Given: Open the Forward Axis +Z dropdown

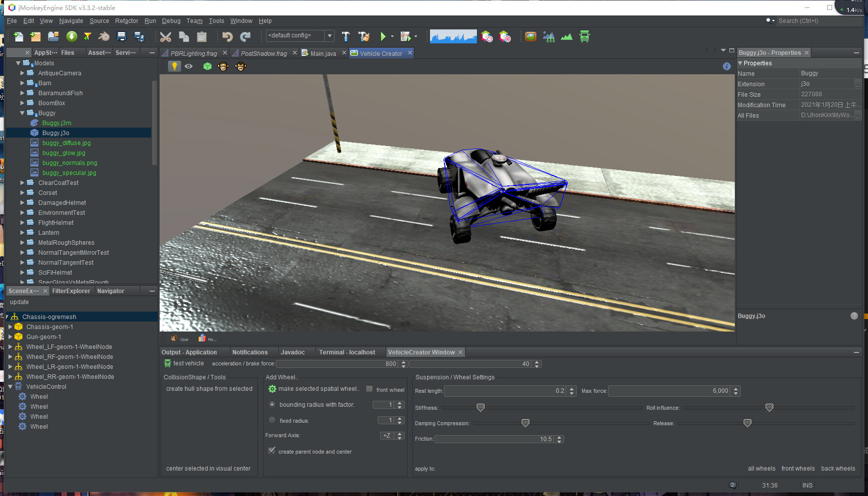Looking at the screenshot, I should [392, 436].
